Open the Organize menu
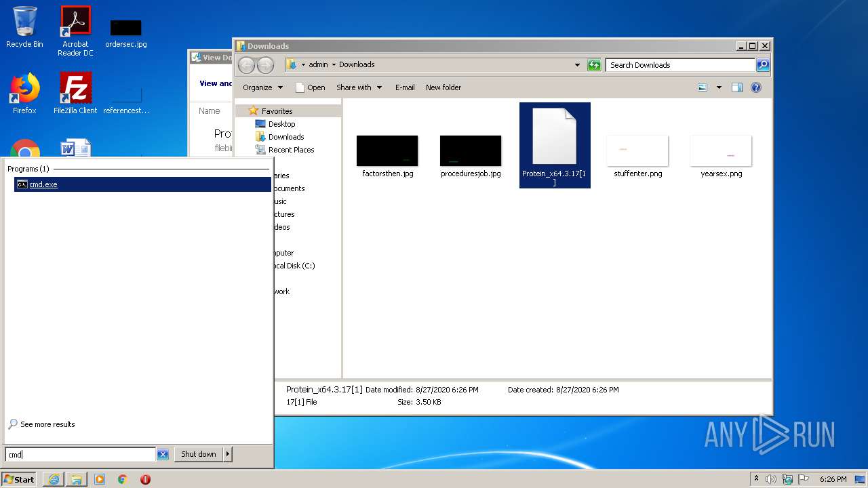 point(262,87)
